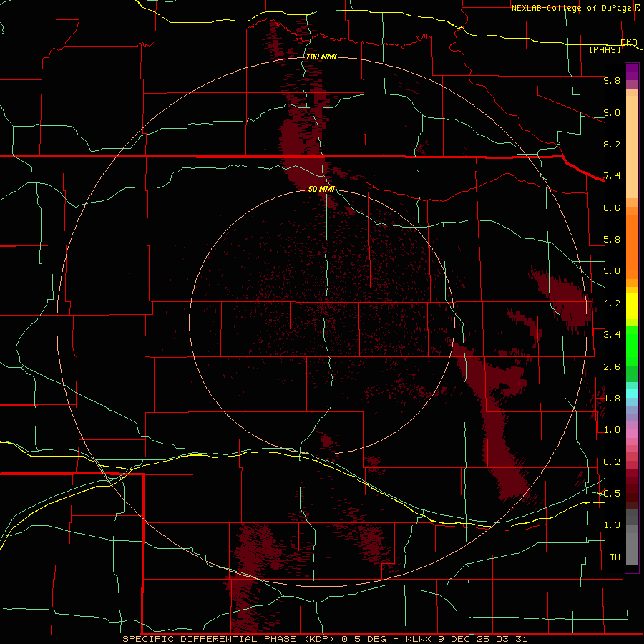644x644 pixels.
Task: Click the TH threshold label on the scale
Action: coord(615,557)
